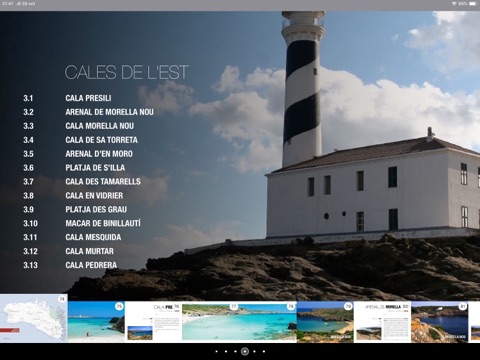
Task: Tap the Cales de l'Est chapter title
Action: (127, 72)
